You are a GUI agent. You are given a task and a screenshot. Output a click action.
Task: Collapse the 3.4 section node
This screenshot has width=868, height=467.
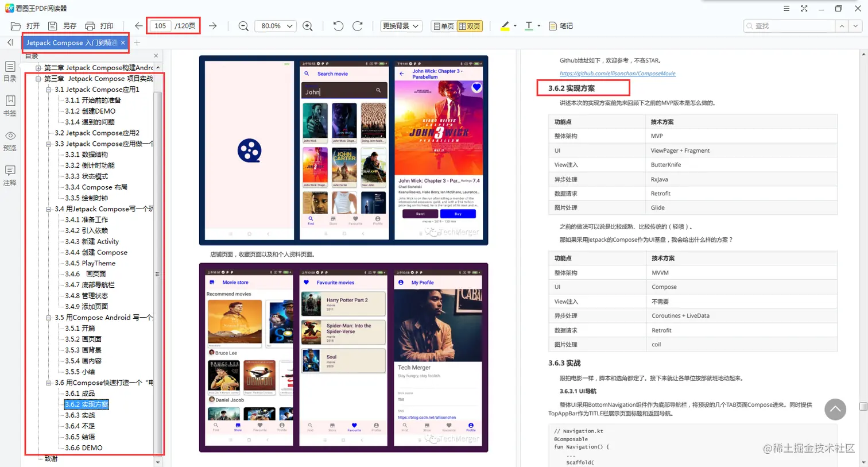pyautogui.click(x=49, y=209)
